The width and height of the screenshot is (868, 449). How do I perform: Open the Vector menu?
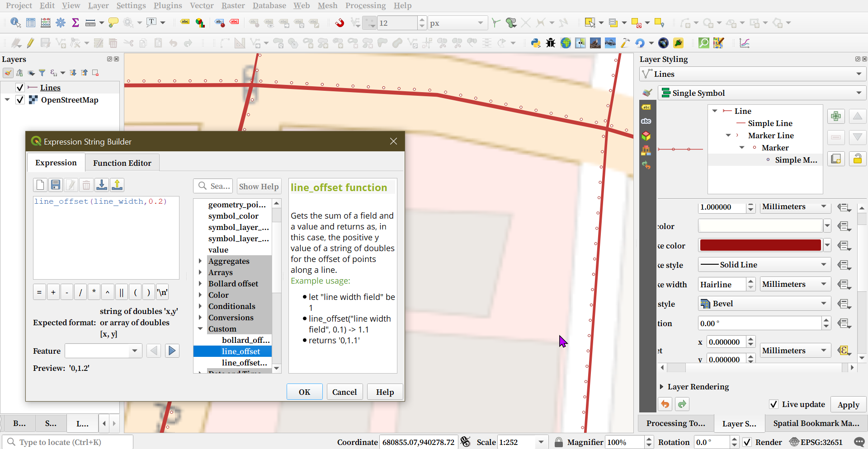[x=202, y=5]
